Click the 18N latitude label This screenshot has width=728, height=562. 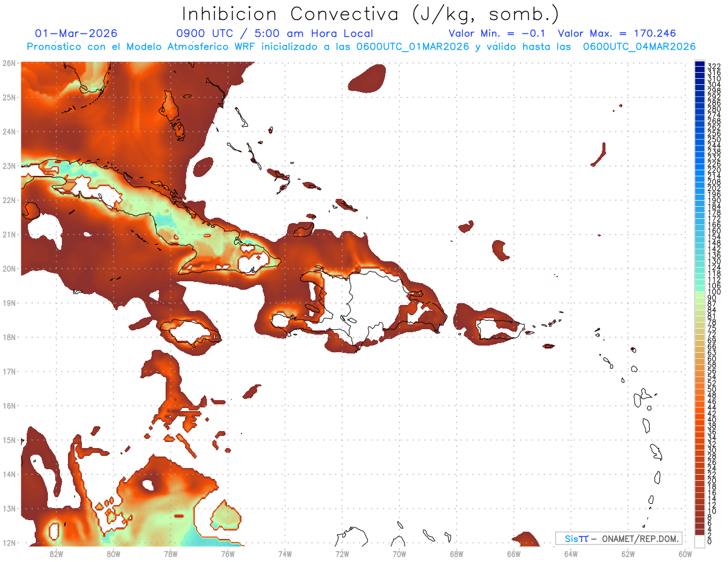click(x=9, y=337)
